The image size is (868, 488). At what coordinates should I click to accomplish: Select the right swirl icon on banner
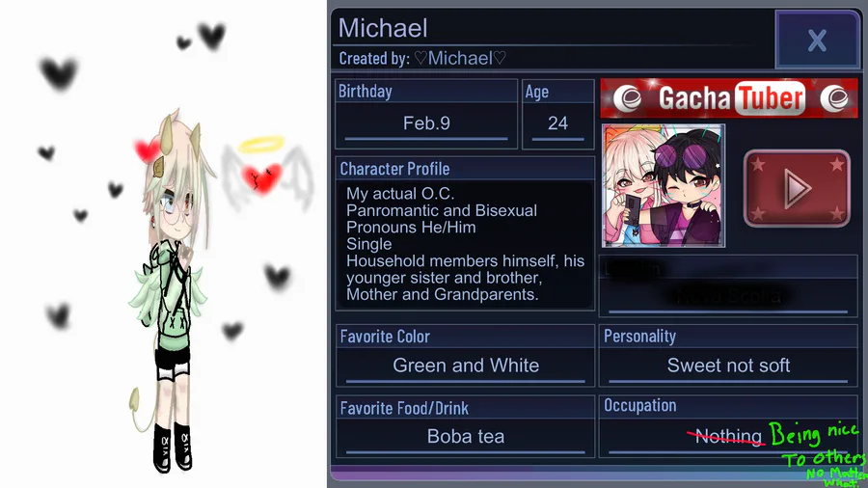point(835,98)
